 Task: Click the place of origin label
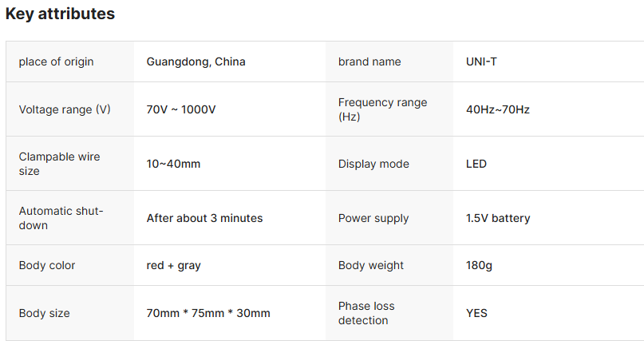click(x=56, y=61)
